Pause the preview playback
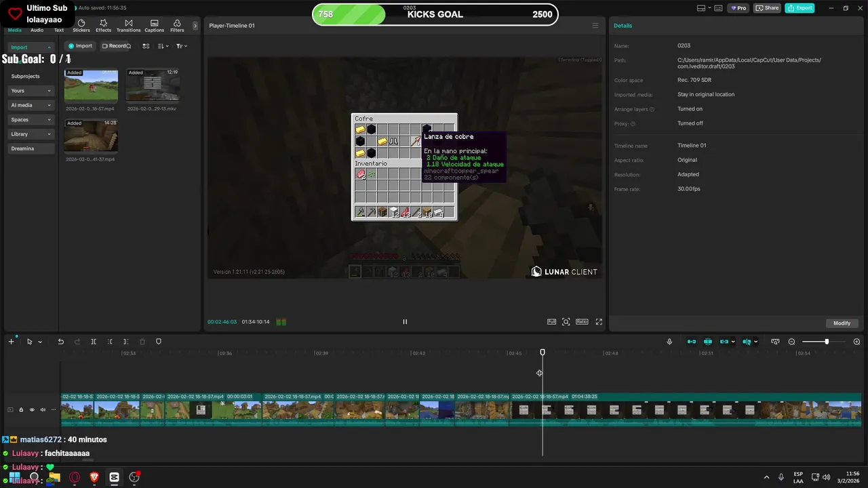Screen dimensions: 868x488 click(x=405, y=322)
